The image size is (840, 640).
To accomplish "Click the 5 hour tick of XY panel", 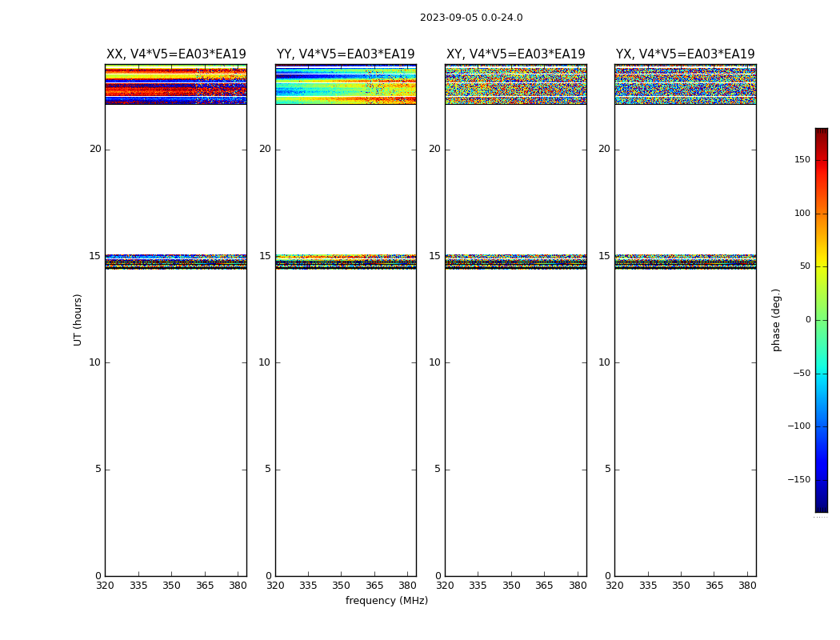I will point(438,469).
